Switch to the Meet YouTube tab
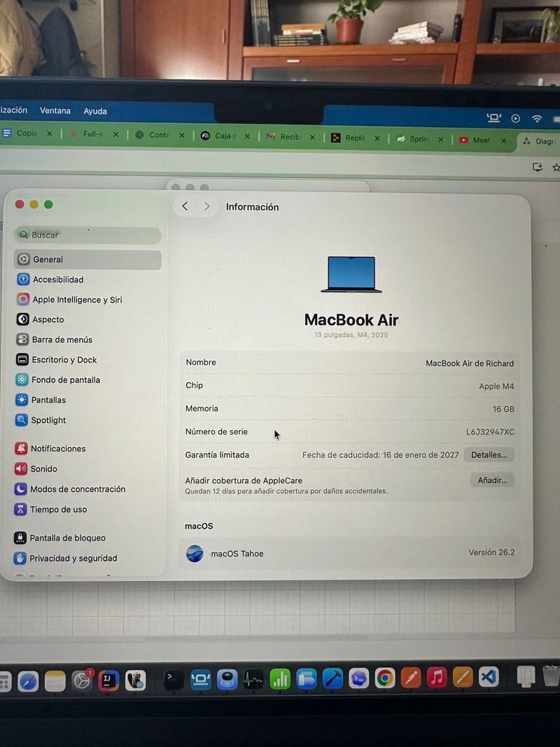The height and width of the screenshot is (747, 560). 481,140
